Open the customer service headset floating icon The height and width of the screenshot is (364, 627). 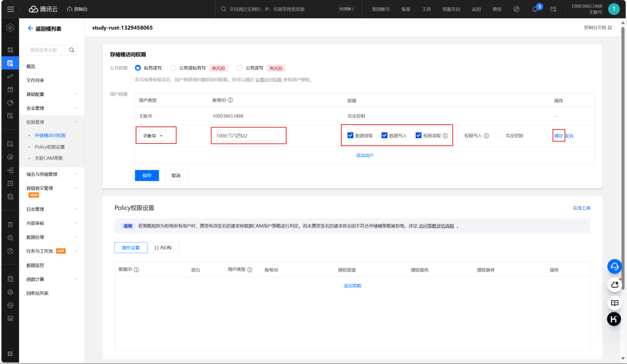click(x=614, y=266)
